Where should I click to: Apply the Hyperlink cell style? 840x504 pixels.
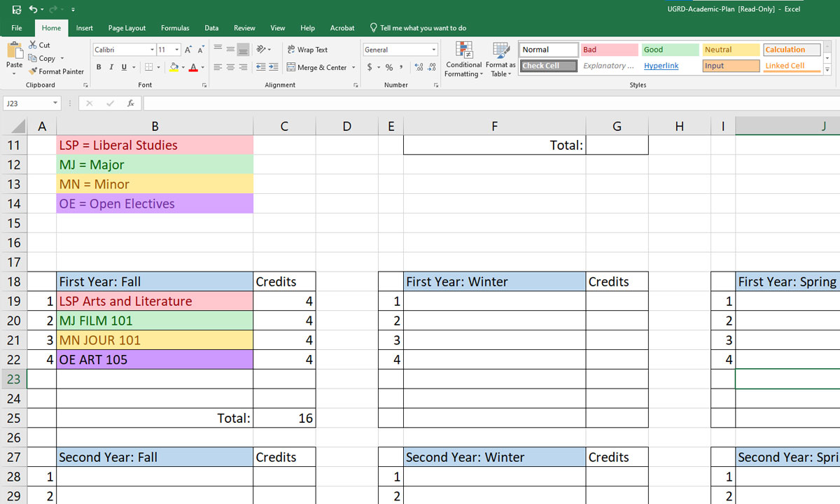point(661,65)
